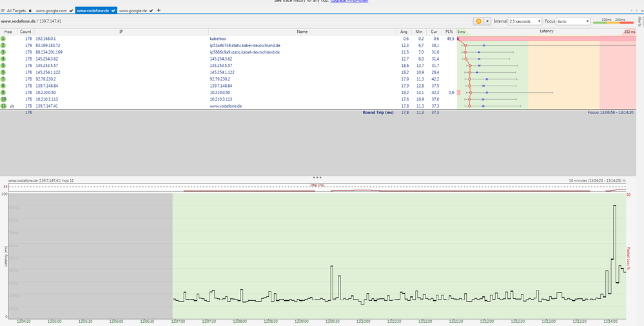The image size is (644, 326).
Task: Toggle the timeline graph icon on hop 11
Action: [x=12, y=106]
